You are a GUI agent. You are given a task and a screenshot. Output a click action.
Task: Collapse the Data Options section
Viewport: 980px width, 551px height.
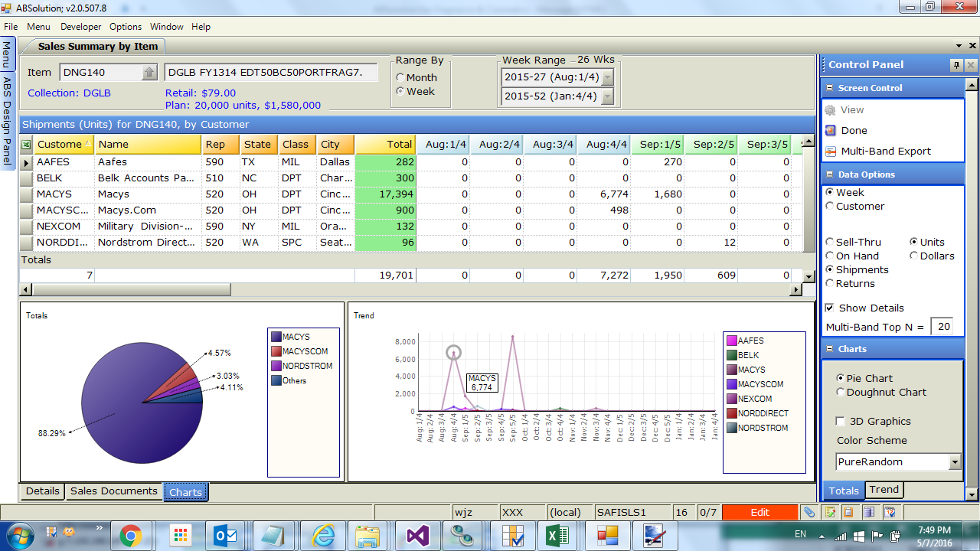click(x=830, y=174)
